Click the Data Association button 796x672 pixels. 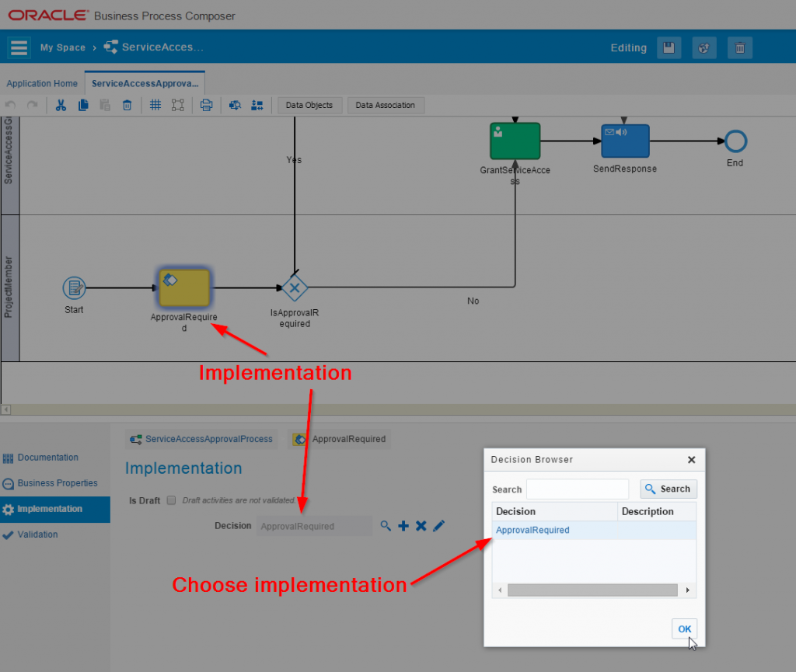click(x=386, y=105)
